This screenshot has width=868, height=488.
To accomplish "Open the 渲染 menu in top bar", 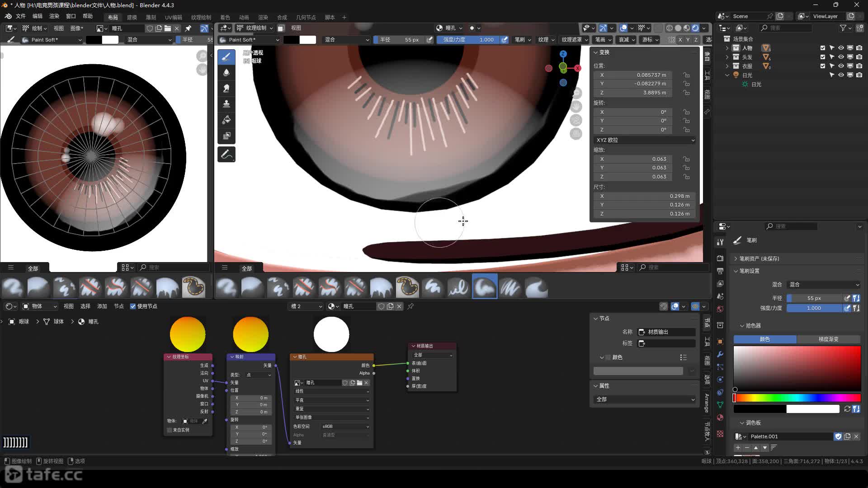I will [54, 16].
